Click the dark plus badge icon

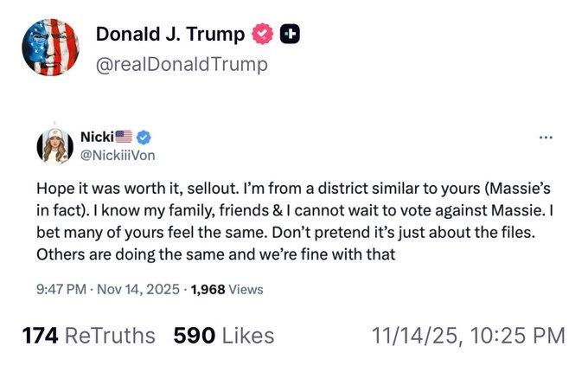tap(291, 35)
